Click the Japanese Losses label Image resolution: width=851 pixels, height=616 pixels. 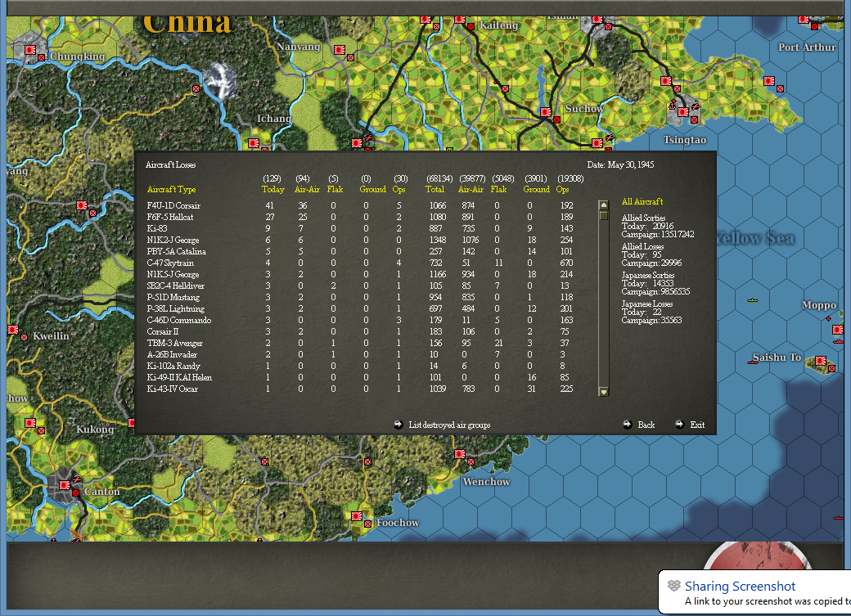pyautogui.click(x=647, y=304)
